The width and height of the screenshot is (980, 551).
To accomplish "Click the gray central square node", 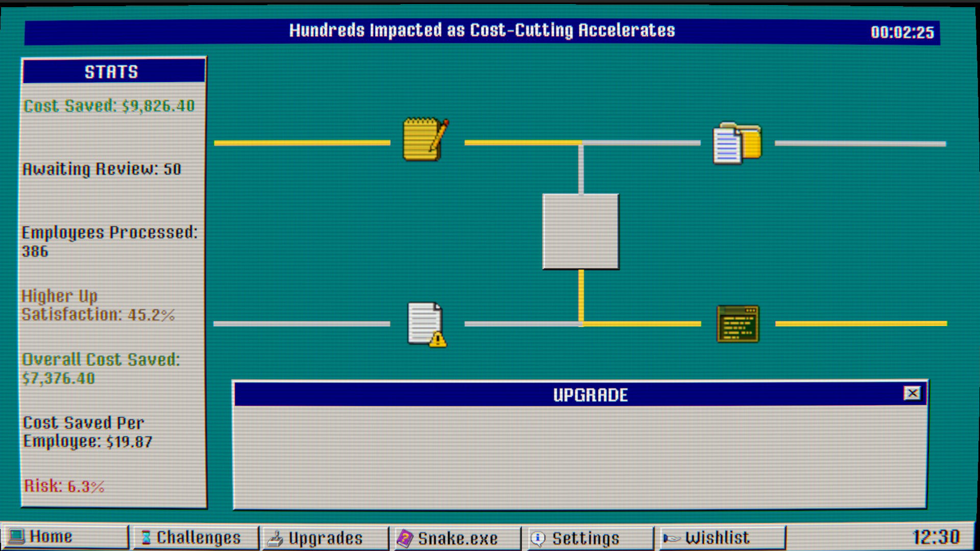I will click(x=580, y=231).
